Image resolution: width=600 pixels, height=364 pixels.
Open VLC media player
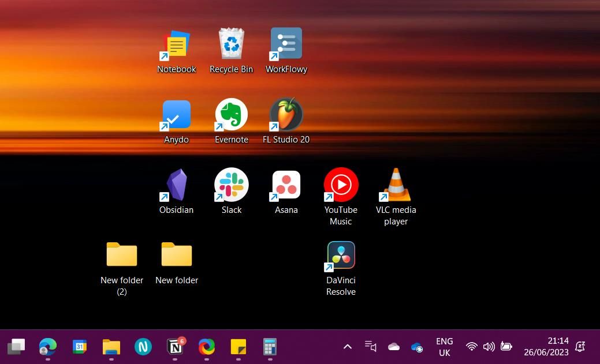(x=396, y=185)
